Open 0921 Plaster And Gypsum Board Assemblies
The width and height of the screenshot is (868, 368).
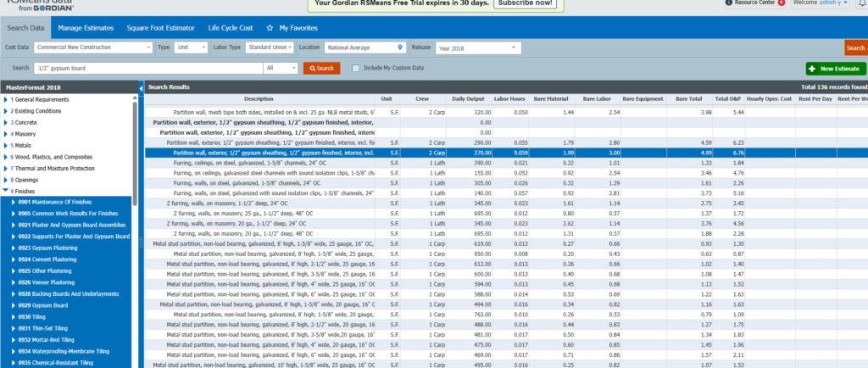[72, 226]
